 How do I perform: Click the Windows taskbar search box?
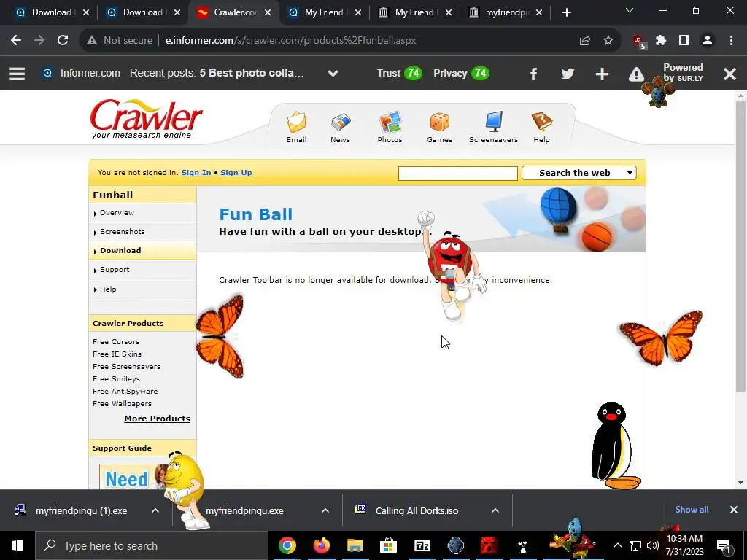click(x=152, y=545)
